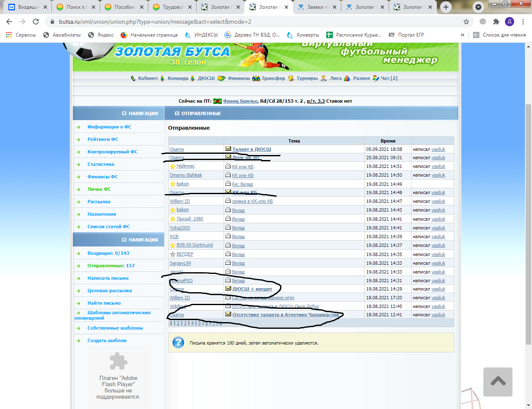Open Трансфер menu in top navigation
532x409 pixels.
pyautogui.click(x=273, y=78)
